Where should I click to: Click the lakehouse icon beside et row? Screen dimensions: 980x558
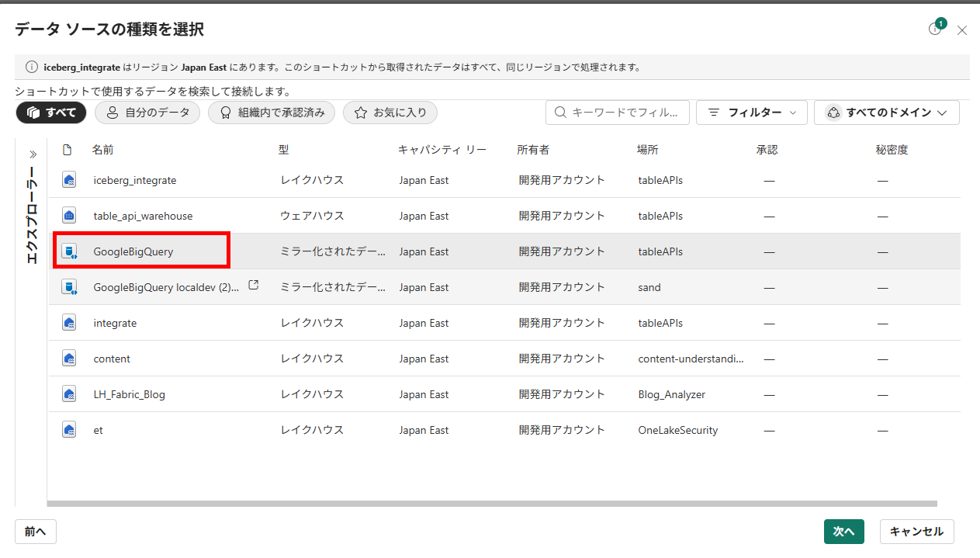(69, 430)
